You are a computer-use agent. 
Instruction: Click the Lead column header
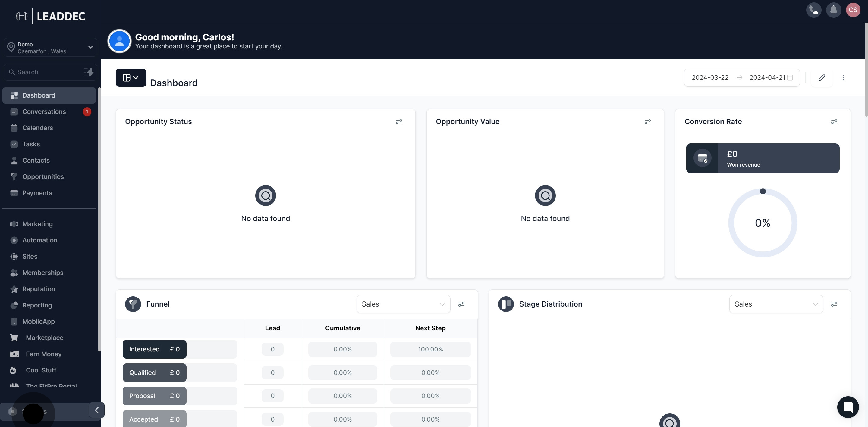(x=272, y=328)
